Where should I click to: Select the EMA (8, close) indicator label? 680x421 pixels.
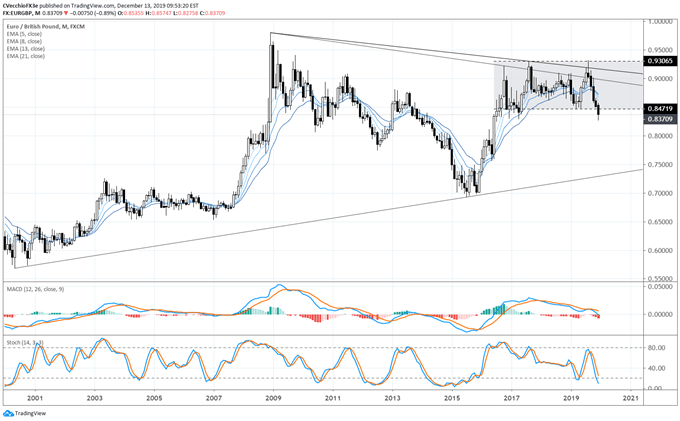point(24,41)
